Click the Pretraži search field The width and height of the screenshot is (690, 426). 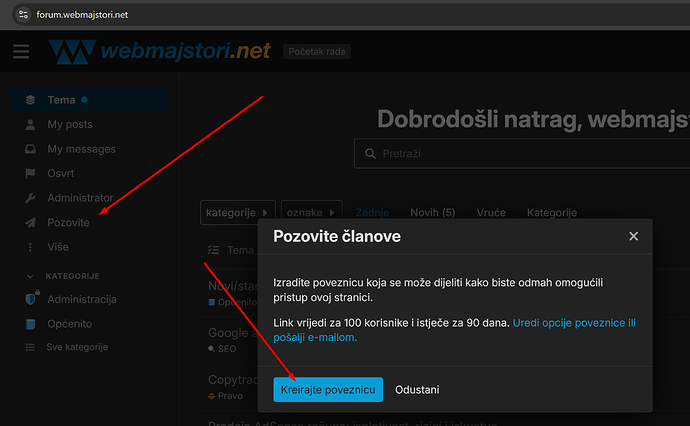522,154
